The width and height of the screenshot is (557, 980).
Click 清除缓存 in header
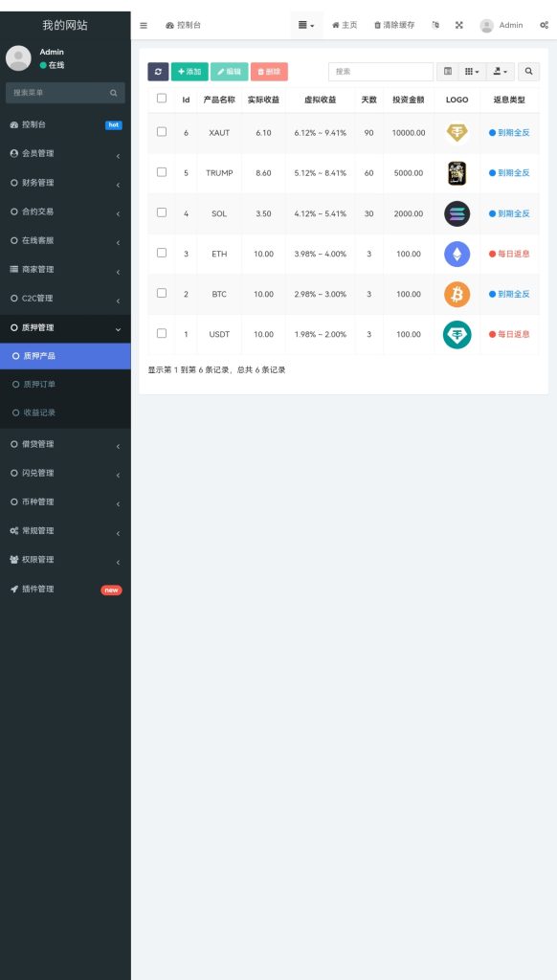click(x=394, y=26)
